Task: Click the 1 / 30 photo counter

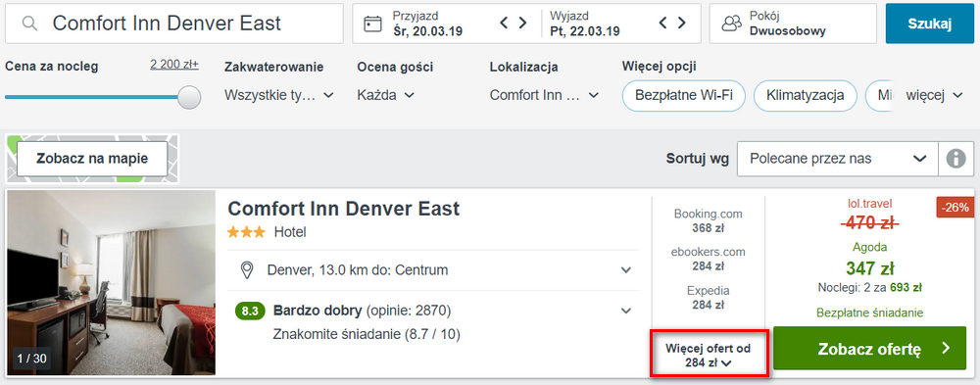Action: (31, 359)
